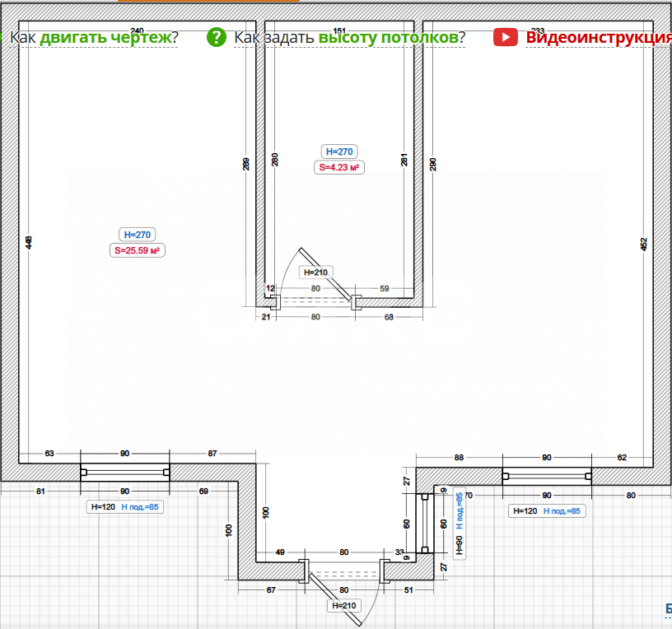672x629 pixels.
Task: Click the S=25.59 м² area label
Action: (x=138, y=250)
